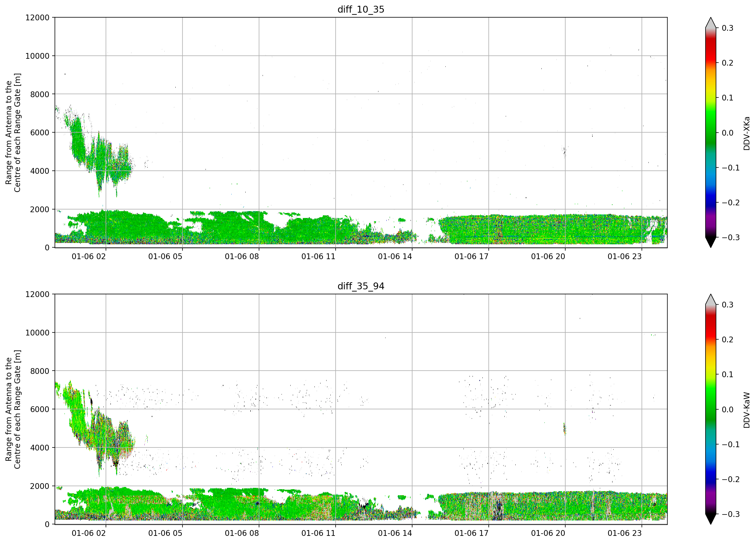Screen dimensions: 756x543
Task: Click the "0.2" tick on DDV-KaW colorbar
Action: pos(728,340)
